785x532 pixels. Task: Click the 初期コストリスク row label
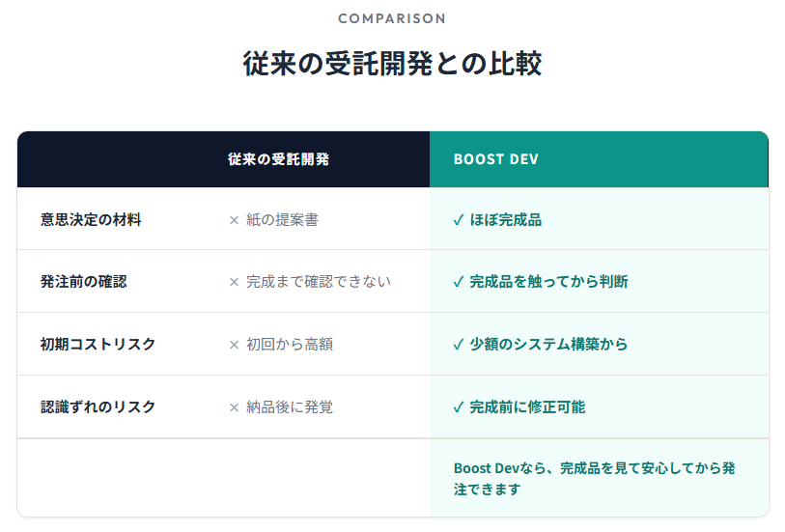(98, 345)
